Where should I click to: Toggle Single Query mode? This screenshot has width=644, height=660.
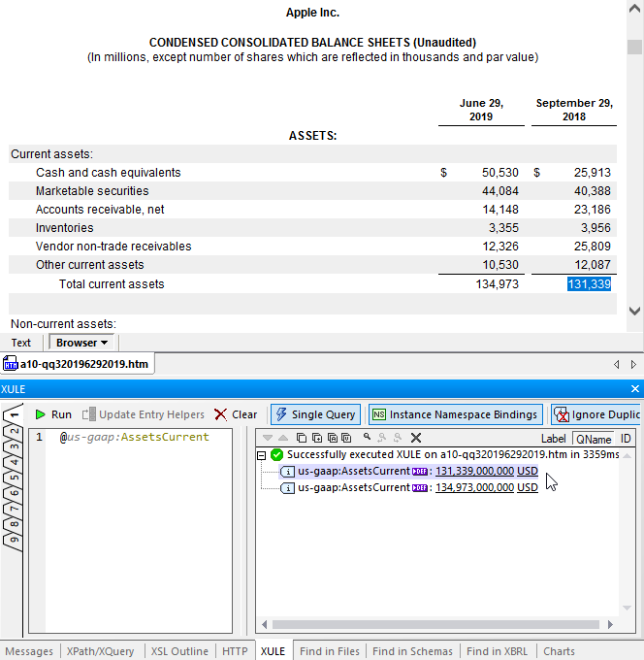tap(315, 414)
